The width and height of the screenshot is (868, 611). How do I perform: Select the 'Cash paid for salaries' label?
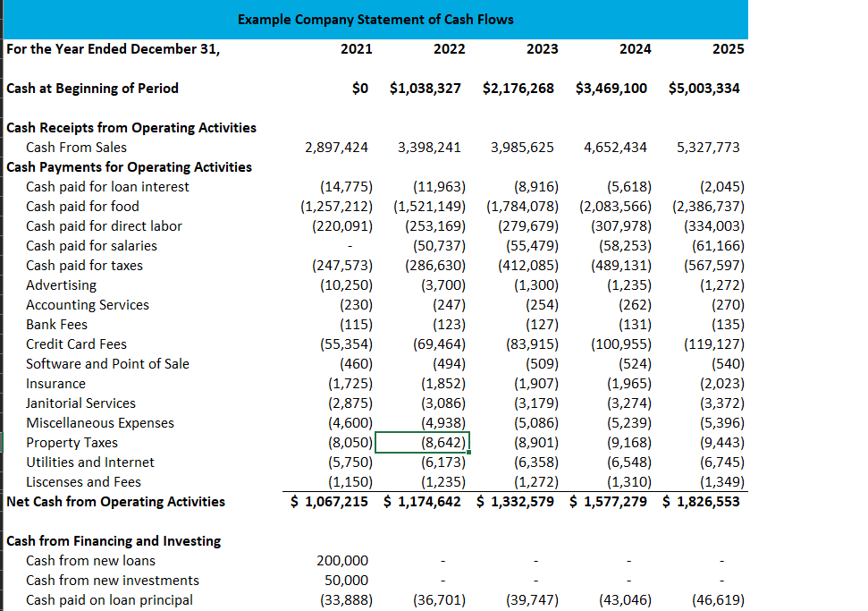91,245
